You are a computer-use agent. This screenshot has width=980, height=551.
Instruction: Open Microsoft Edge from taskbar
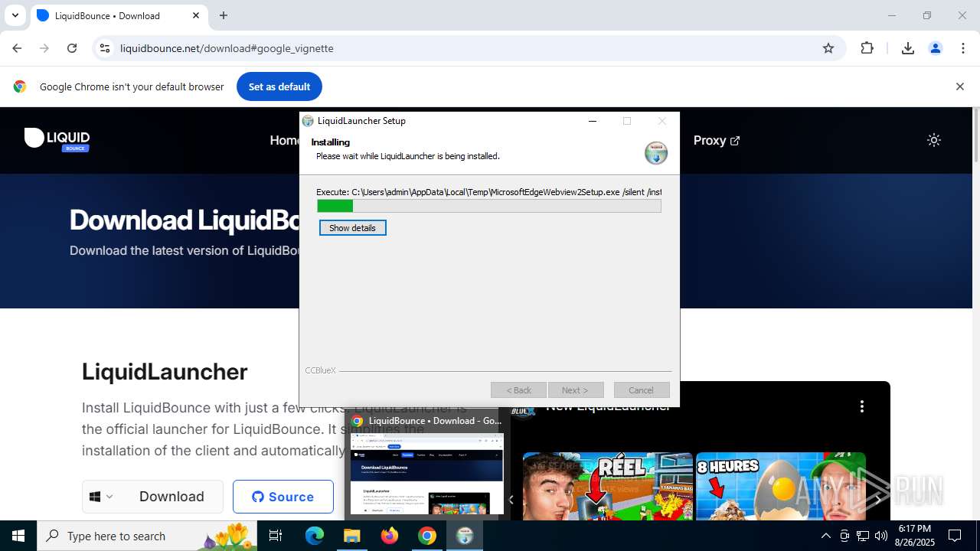[315, 536]
